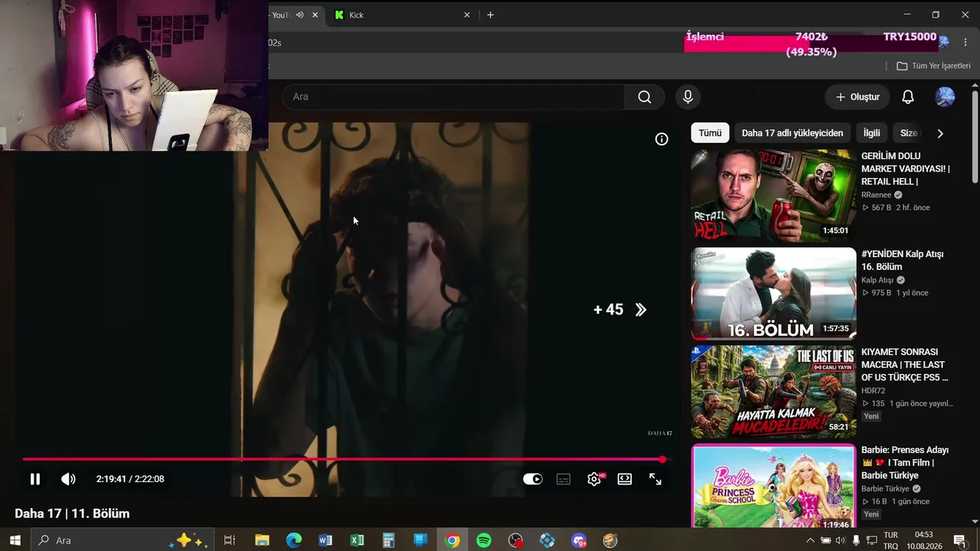Viewport: 980px width, 551px height.
Task: Open Microsoft Word from the taskbar
Action: click(325, 540)
